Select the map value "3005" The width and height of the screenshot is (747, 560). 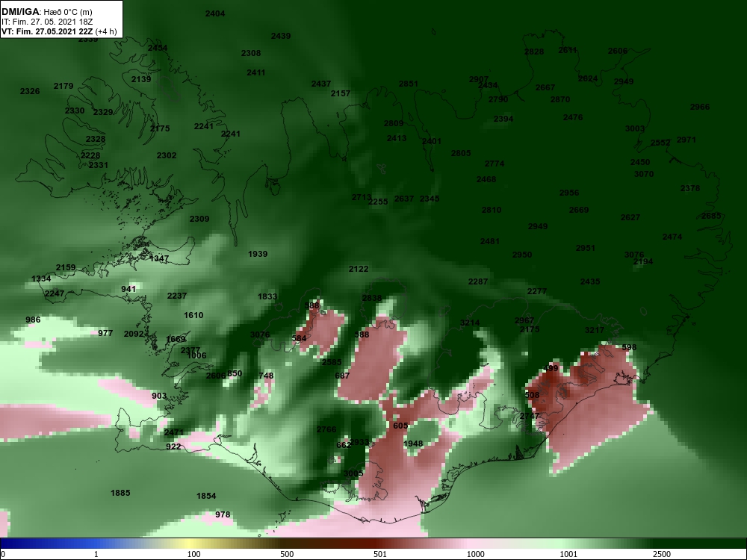click(353, 473)
